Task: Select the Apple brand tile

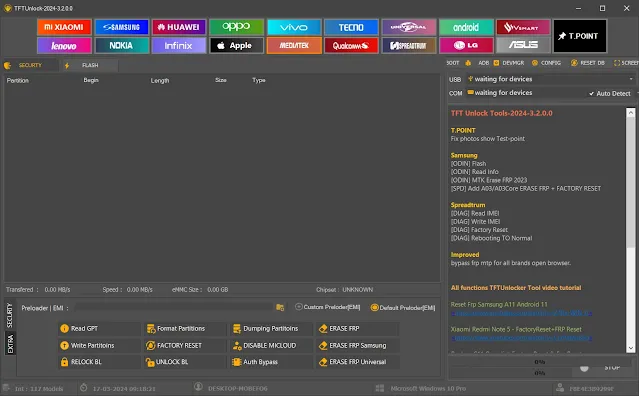Action: click(236, 46)
